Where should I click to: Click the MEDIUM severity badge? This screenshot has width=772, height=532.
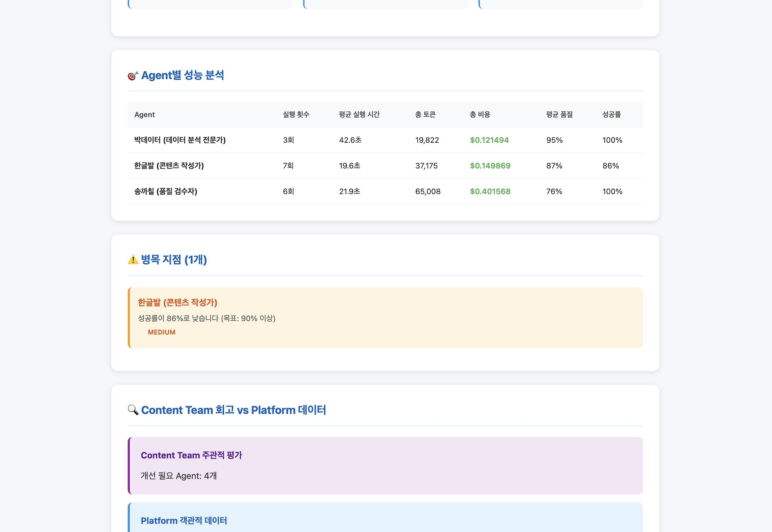pyautogui.click(x=161, y=332)
